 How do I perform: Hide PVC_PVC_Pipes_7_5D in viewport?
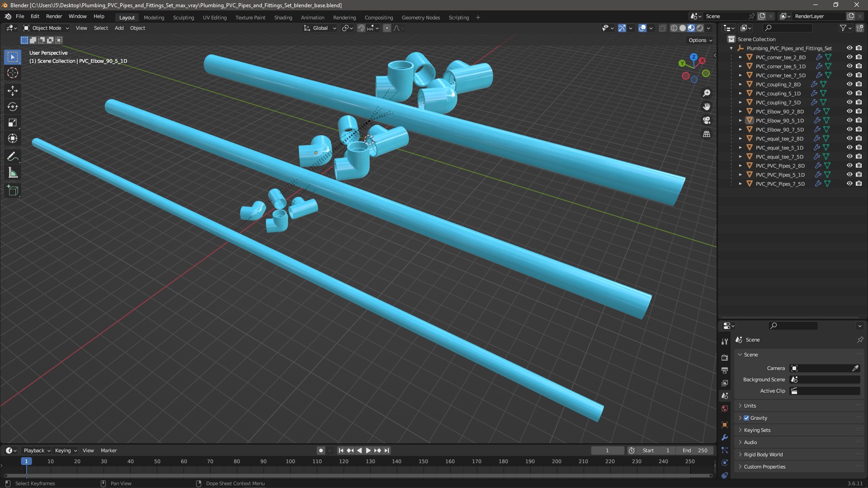point(849,184)
